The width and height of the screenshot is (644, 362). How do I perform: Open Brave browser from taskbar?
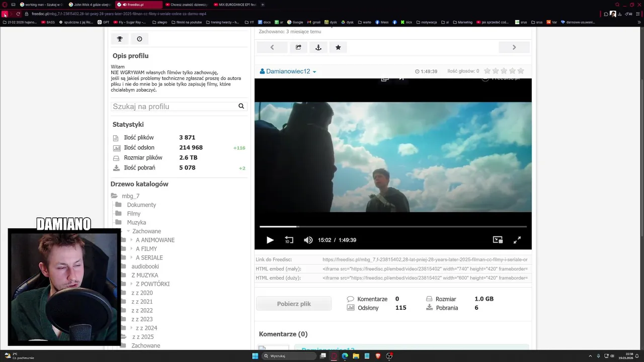378,356
